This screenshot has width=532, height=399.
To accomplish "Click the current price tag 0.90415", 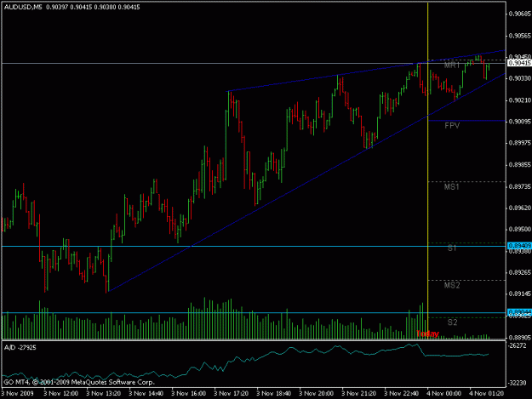I will coord(519,63).
